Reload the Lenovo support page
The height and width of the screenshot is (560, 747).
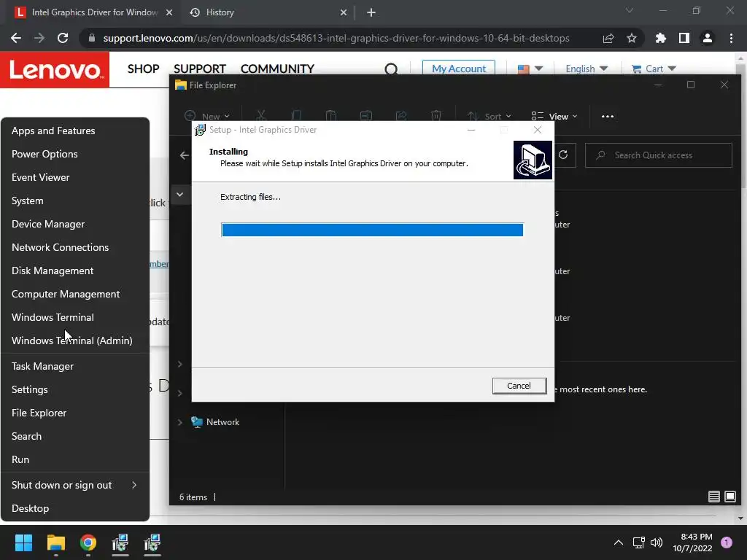click(x=63, y=38)
